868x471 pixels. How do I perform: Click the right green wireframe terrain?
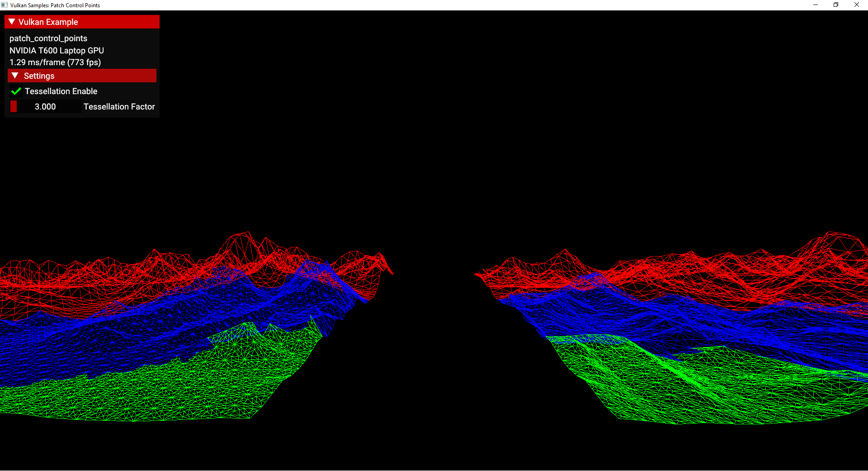pyautogui.click(x=723, y=389)
